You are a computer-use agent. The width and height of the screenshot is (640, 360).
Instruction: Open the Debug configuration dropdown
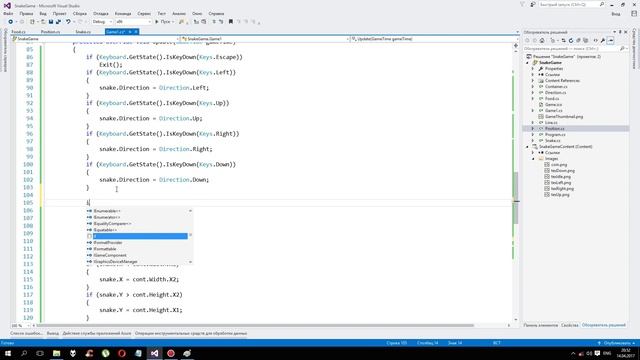(102, 22)
